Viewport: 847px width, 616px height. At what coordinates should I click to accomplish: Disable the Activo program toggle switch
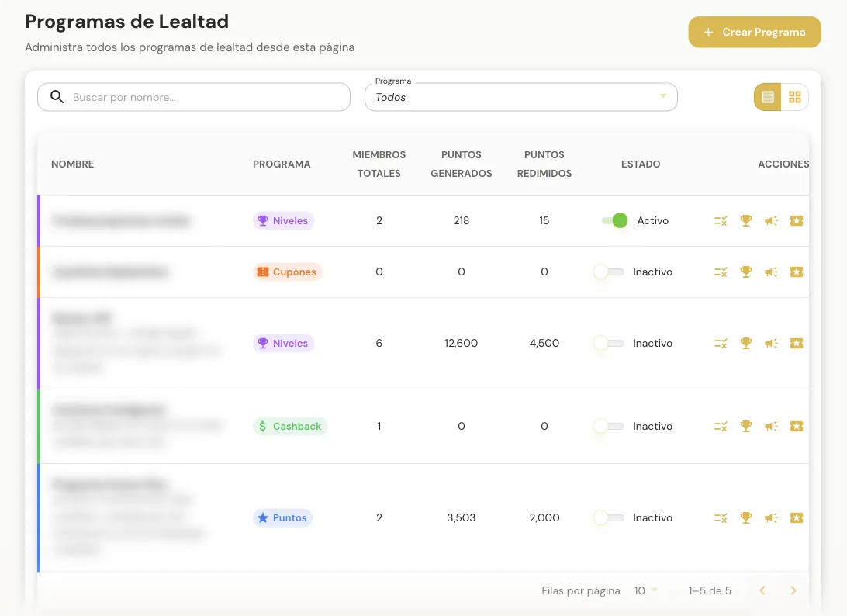pyautogui.click(x=615, y=220)
